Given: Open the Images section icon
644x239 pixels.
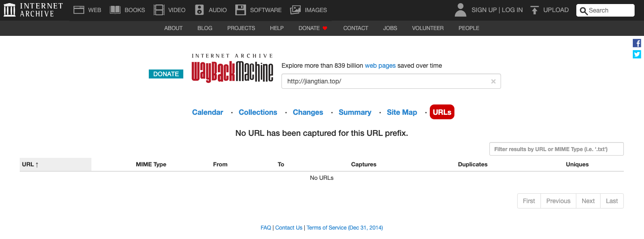Looking at the screenshot, I should click(295, 10).
